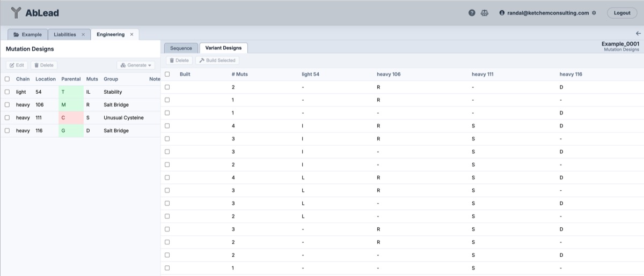Click the Edit button in Mutation Designs
644x276 pixels.
pos(17,65)
